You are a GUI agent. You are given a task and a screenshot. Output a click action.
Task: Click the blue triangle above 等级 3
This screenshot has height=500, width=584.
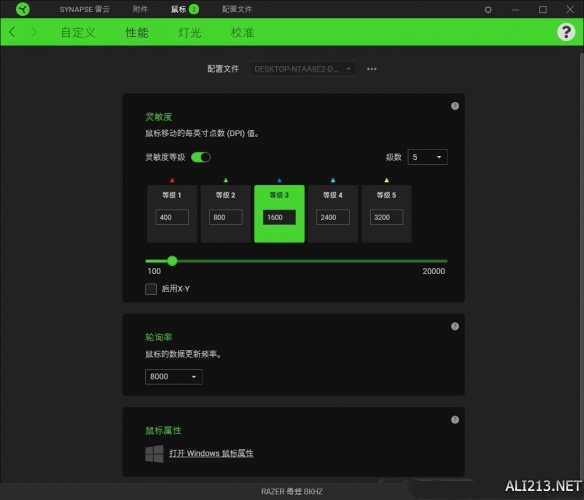click(279, 180)
